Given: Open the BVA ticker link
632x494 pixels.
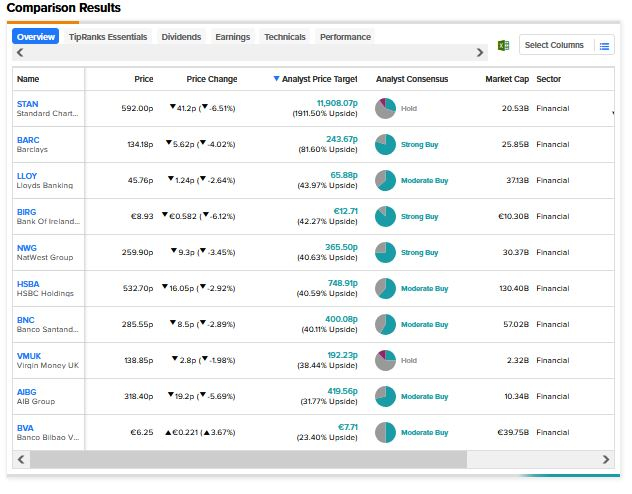Looking at the screenshot, I should tap(25, 428).
